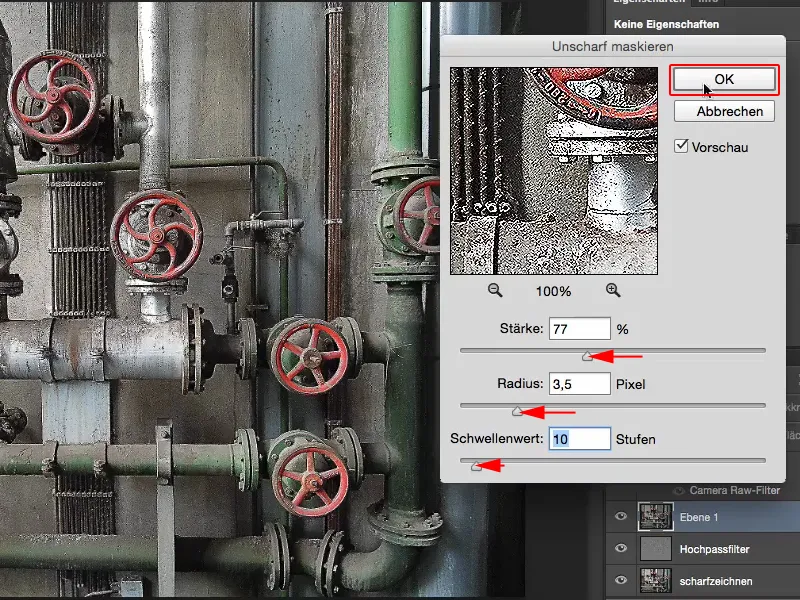
Task: Zoom in the filter preview
Action: tap(613, 291)
